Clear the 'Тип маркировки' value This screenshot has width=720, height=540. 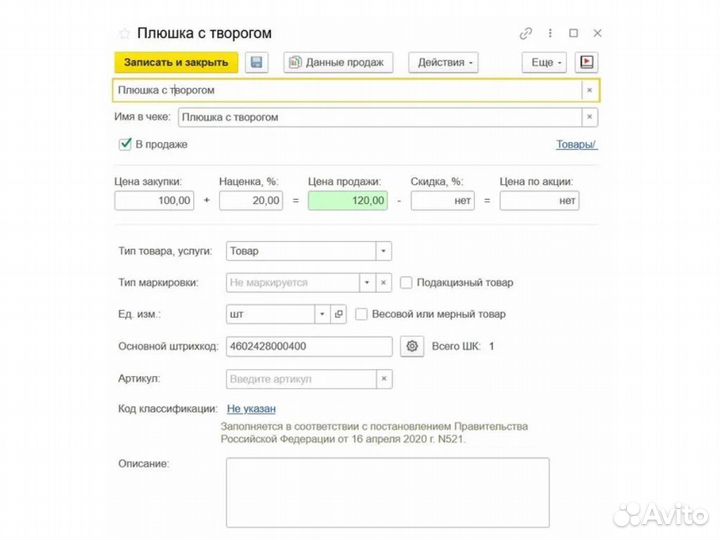(383, 282)
